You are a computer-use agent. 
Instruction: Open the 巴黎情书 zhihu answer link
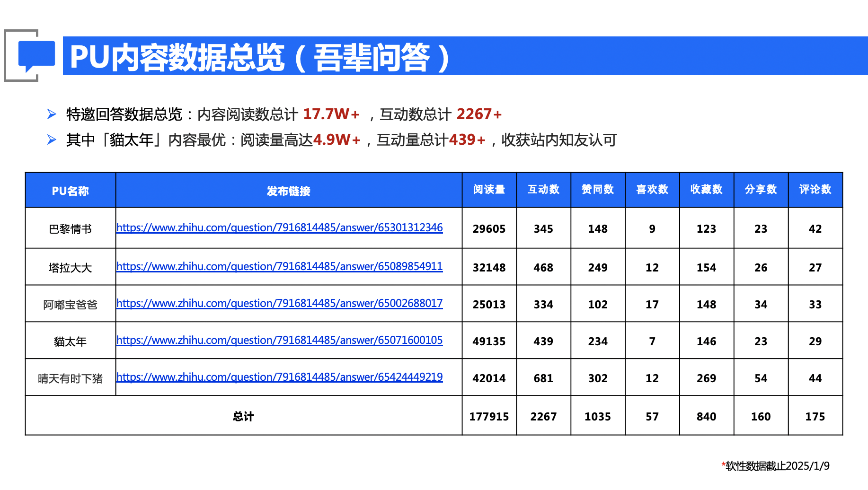279,227
